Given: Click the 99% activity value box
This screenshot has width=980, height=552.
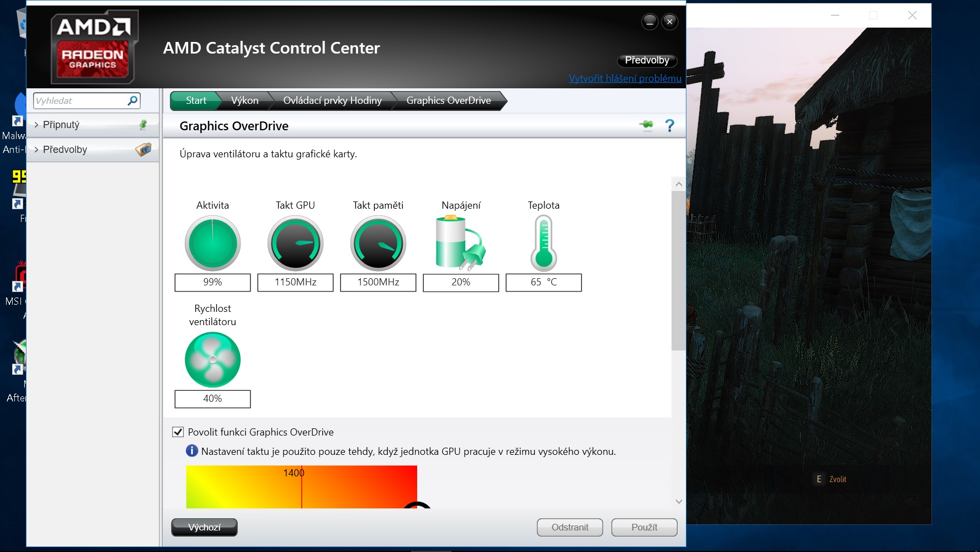Looking at the screenshot, I should click(212, 282).
